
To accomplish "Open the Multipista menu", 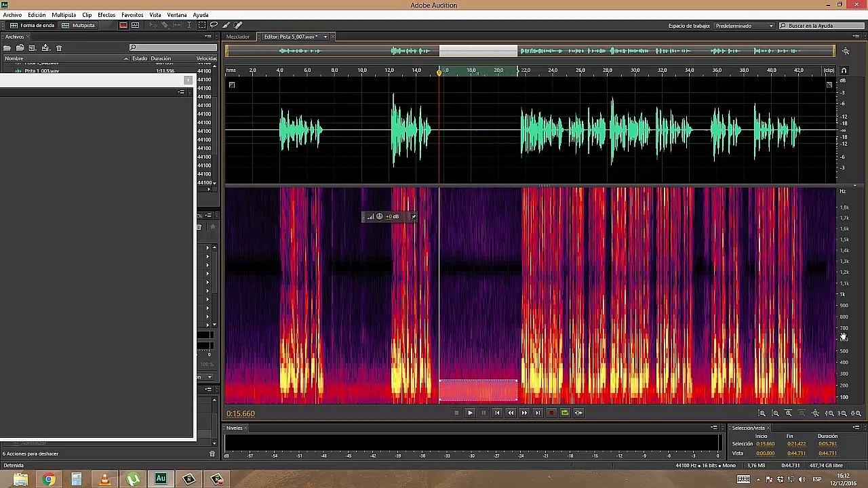I will (x=64, y=15).
